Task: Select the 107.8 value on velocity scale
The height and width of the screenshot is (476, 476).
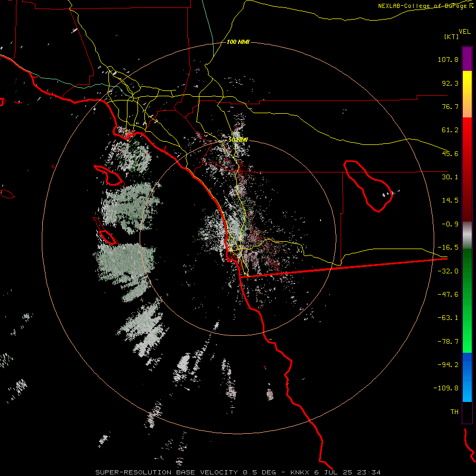Action: tap(448, 59)
